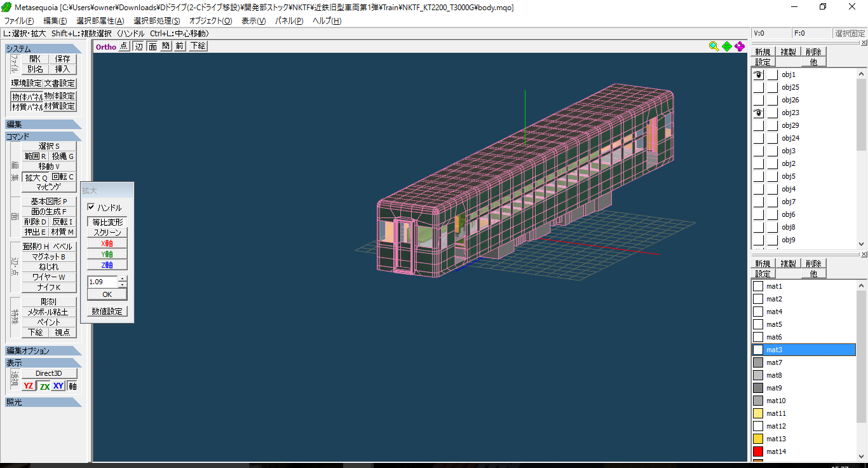Select obj24 in the object list
Screen dimensions: 868x468
790,138
